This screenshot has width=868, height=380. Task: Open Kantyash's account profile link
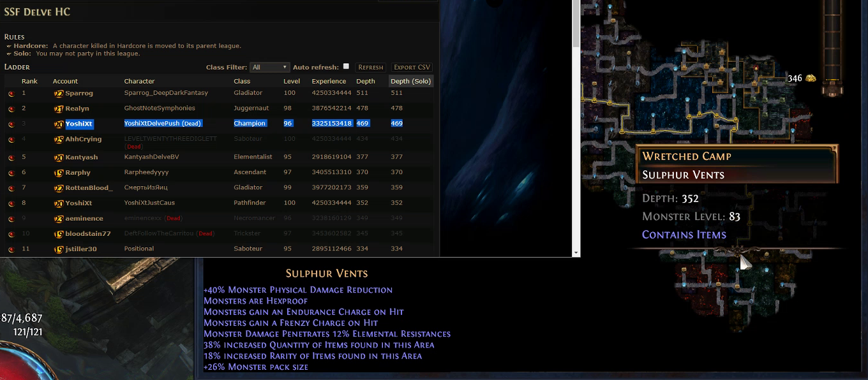coord(82,157)
